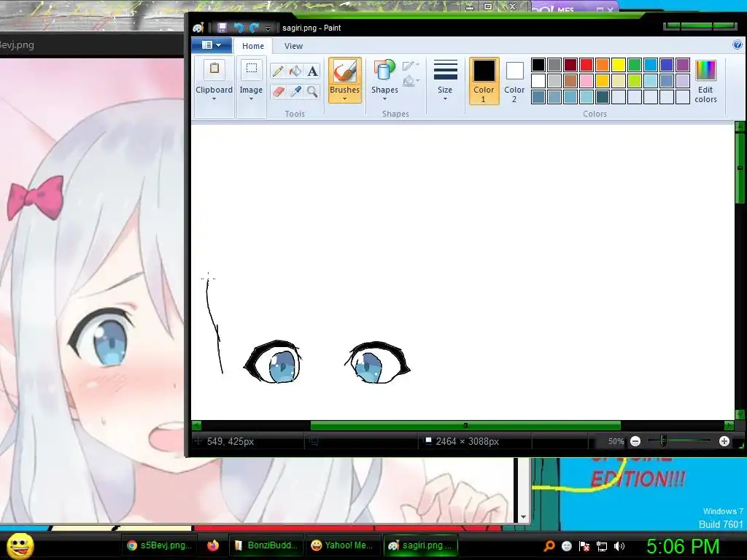The width and height of the screenshot is (747, 560).
Task: Click the network tray icon
Action: (x=602, y=546)
